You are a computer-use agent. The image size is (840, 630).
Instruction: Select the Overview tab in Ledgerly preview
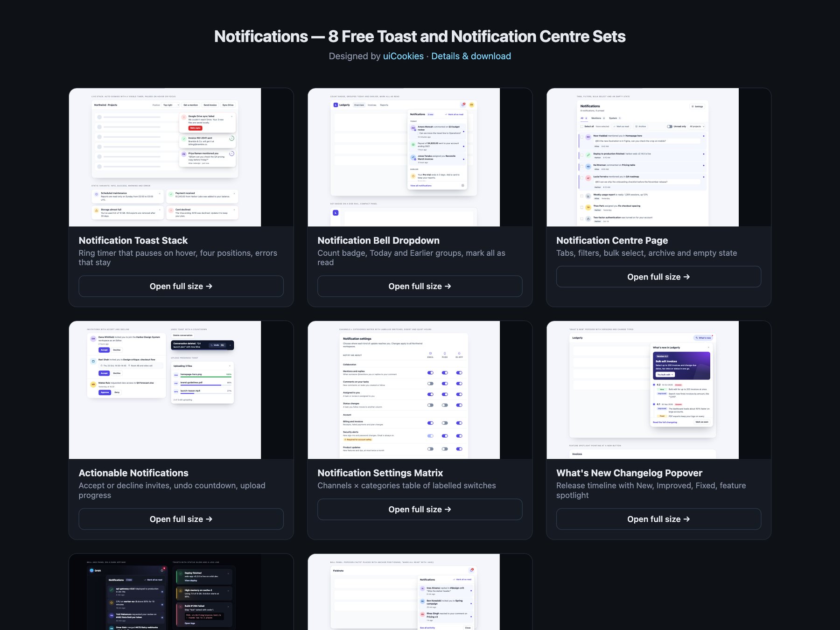359,105
